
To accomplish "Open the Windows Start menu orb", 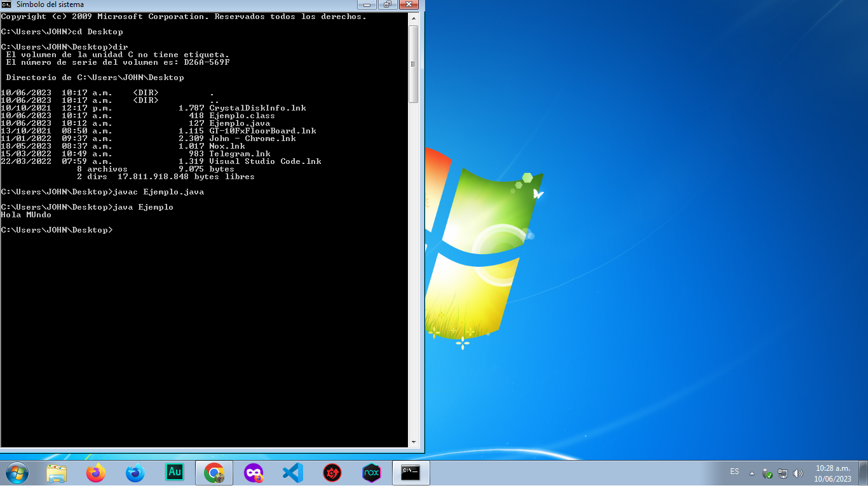I will [x=17, y=473].
